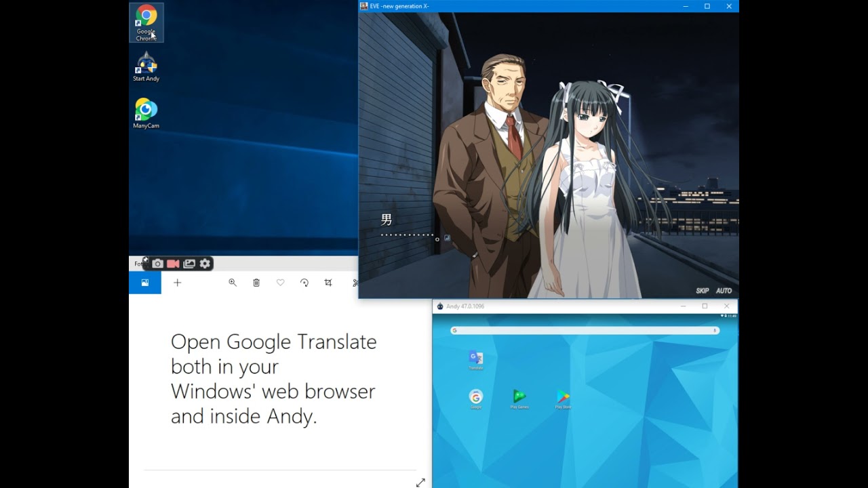Image resolution: width=868 pixels, height=488 pixels.
Task: Click AUTO in the EVE game window
Action: (x=724, y=291)
